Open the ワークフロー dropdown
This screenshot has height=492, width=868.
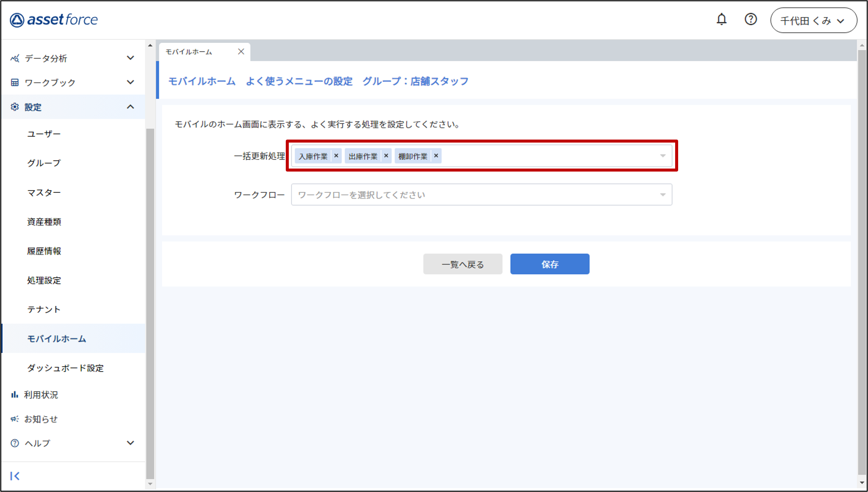[x=481, y=195]
